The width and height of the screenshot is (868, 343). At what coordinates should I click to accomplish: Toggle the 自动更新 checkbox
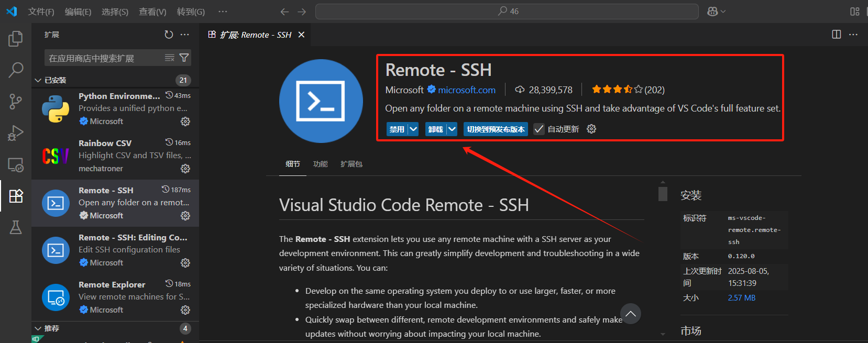tap(539, 129)
